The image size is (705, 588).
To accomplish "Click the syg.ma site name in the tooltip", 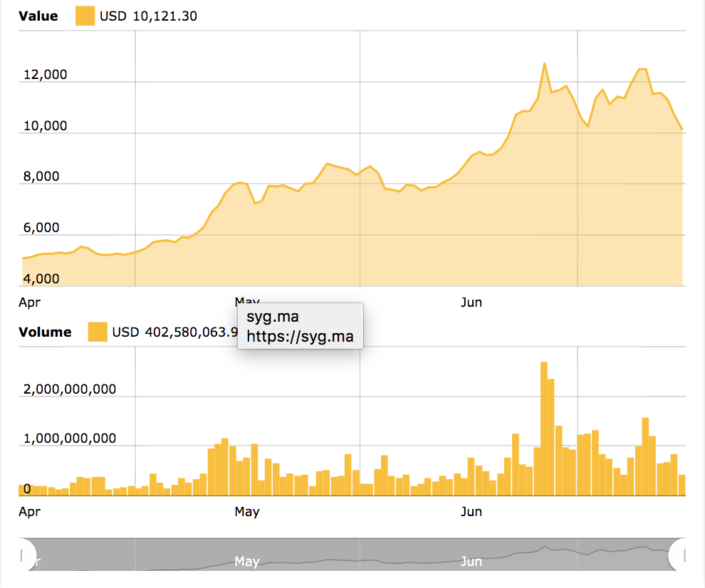I will [271, 317].
